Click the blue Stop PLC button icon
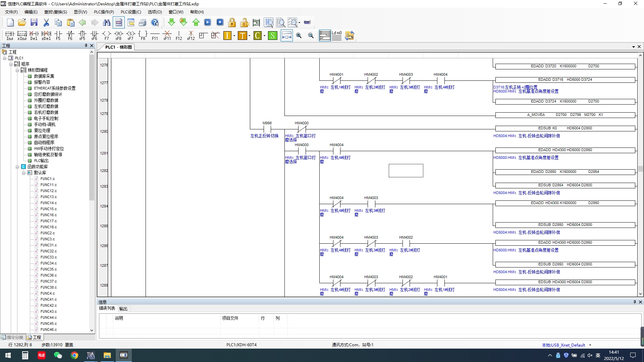The height and width of the screenshot is (362, 644). (x=220, y=22)
